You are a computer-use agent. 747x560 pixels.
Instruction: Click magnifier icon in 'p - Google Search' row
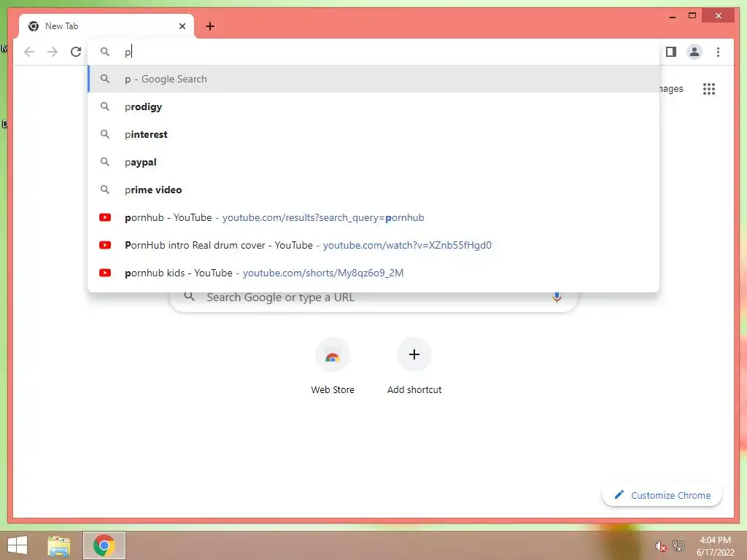pyautogui.click(x=105, y=79)
